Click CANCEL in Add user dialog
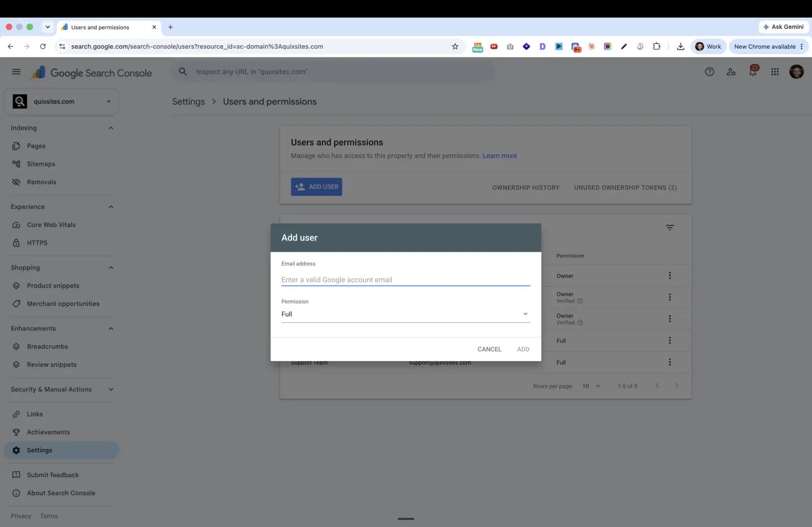The image size is (812, 527). pos(489,349)
